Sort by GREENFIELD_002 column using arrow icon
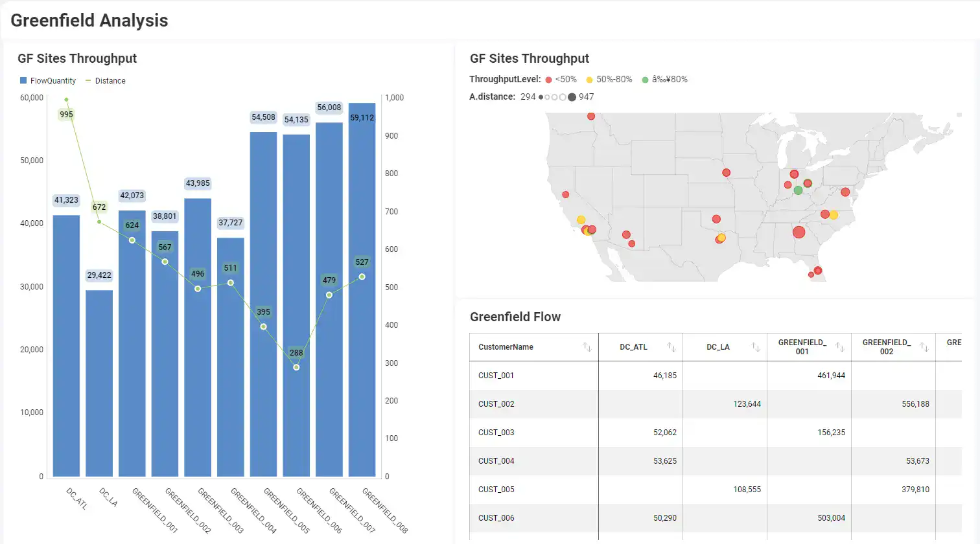The width and height of the screenshot is (980, 544). coord(924,347)
